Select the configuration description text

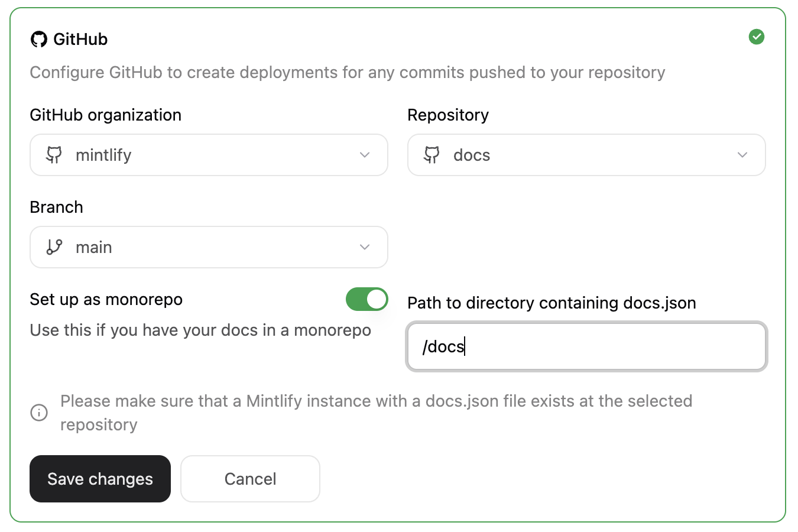coord(348,72)
